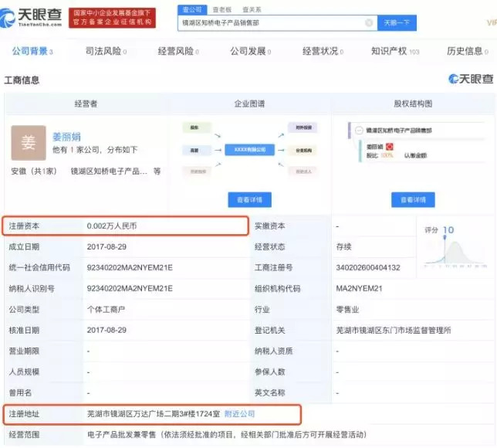The height and width of the screenshot is (448, 497).
Task: Click the 附近公司 link
Action: 240,414
